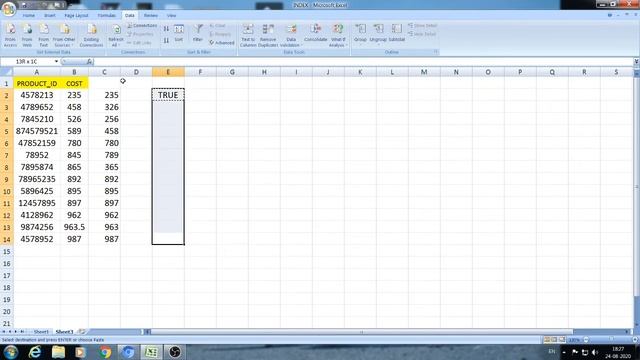This screenshot has height=360, width=640.
Task: Click PRODUCT_ID header cell
Action: (x=37, y=83)
